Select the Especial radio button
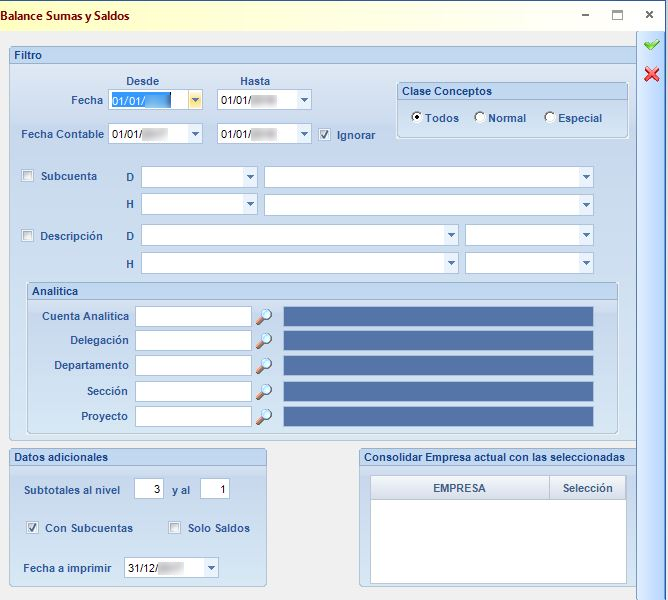Screen dimensions: 668x600 click(x=549, y=117)
